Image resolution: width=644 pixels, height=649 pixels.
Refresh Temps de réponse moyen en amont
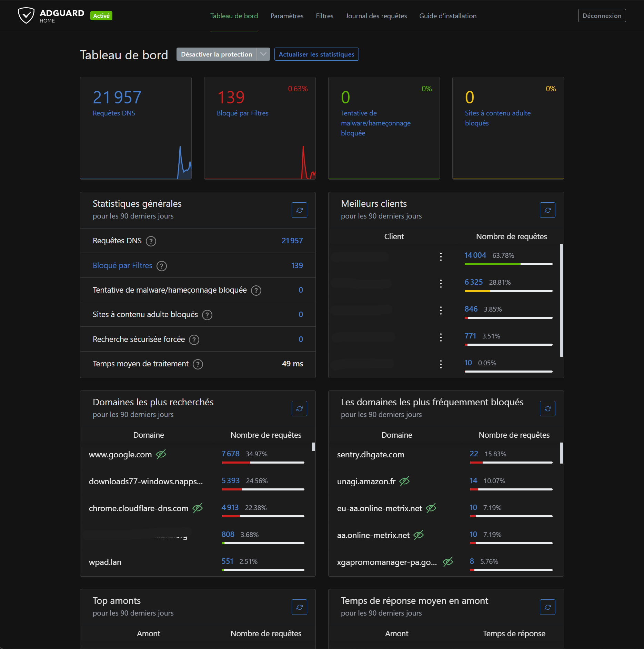click(547, 607)
